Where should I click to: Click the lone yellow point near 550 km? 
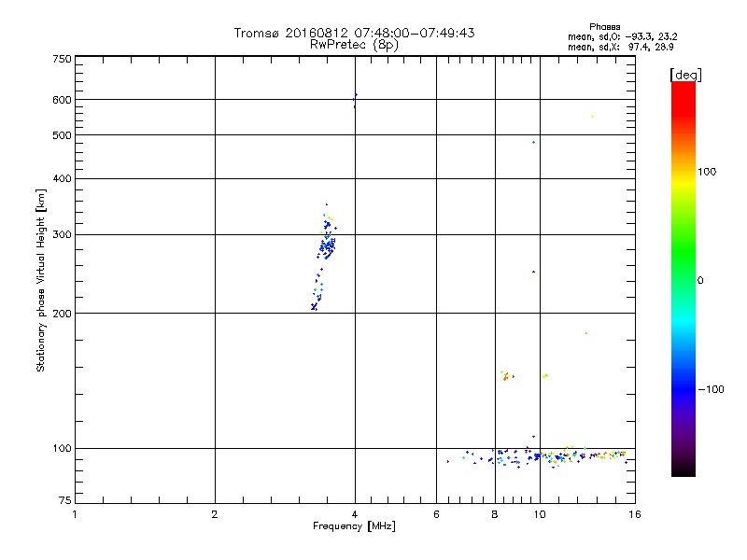[x=592, y=116]
